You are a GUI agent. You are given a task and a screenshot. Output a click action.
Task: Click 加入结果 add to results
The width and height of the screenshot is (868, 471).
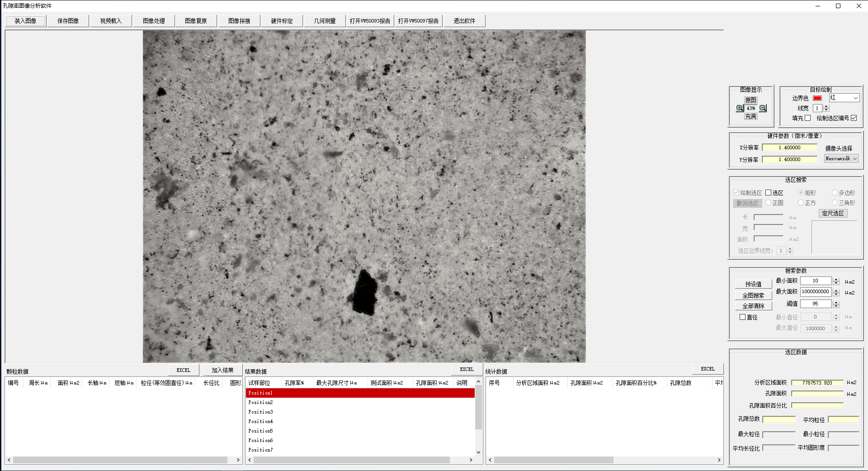pyautogui.click(x=222, y=370)
